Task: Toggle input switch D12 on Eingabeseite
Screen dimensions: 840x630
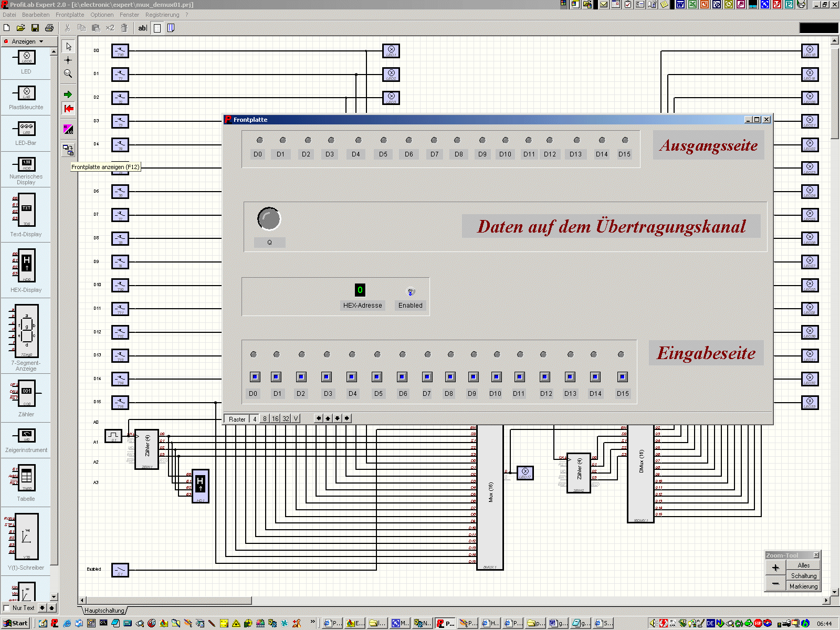Action: click(545, 376)
